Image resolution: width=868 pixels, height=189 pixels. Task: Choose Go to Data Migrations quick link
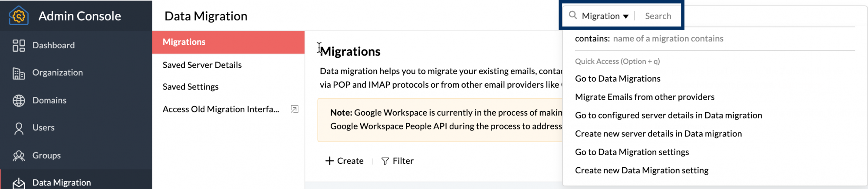[617, 79]
